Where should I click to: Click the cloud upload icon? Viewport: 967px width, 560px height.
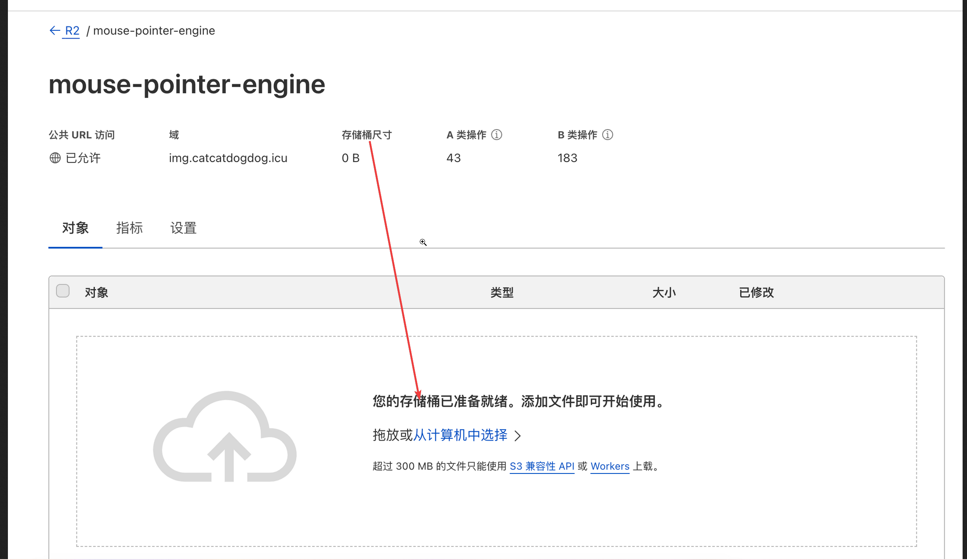[225, 437]
